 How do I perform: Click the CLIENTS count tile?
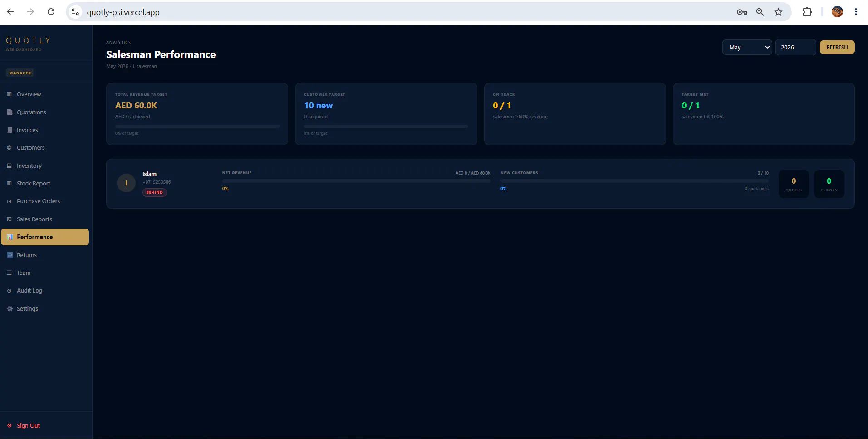pos(829,184)
